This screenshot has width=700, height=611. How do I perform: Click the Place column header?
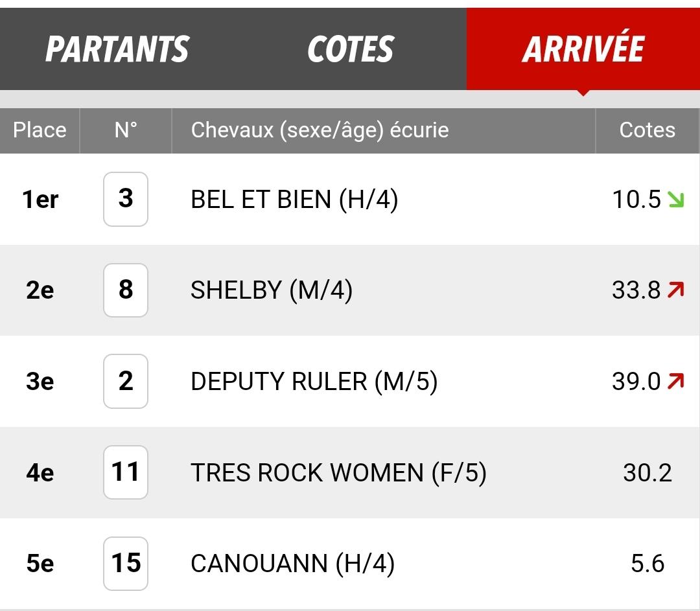[x=40, y=130]
